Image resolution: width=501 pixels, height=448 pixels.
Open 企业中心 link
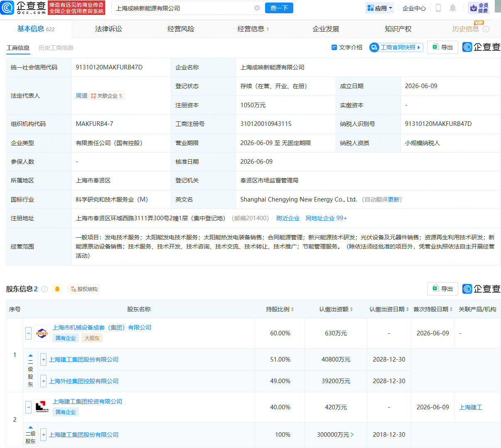click(414, 8)
